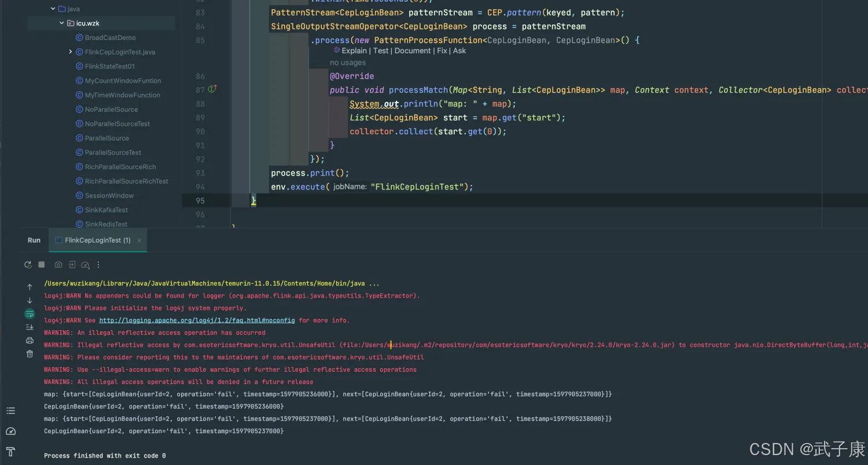Open the Build hammer tool window
This screenshot has width=868, height=465.
tap(10, 452)
